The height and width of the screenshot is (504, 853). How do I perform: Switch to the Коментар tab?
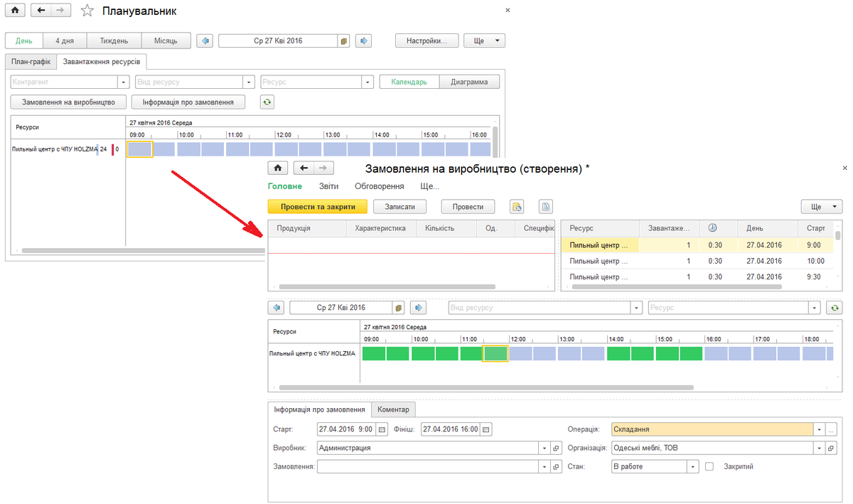(x=393, y=409)
